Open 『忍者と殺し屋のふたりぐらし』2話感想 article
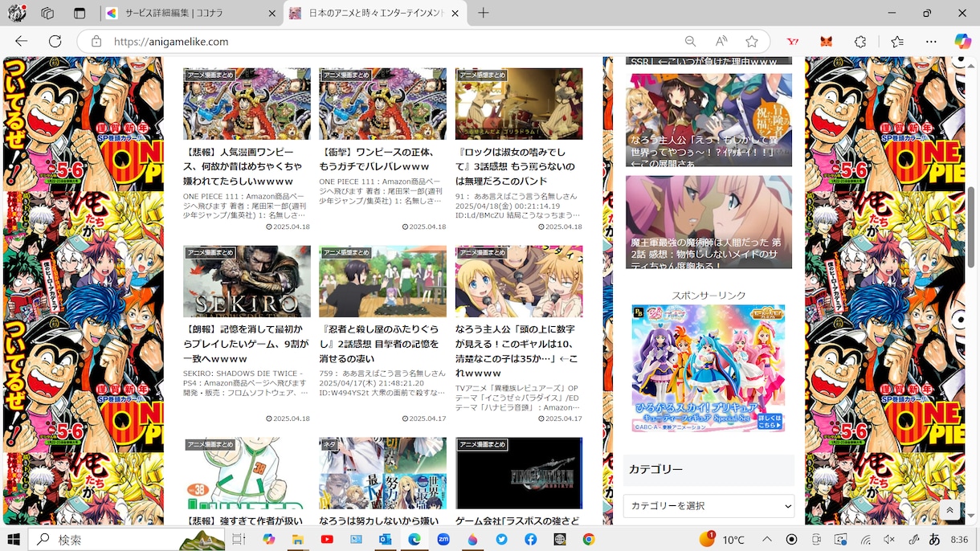Image resolution: width=980 pixels, height=551 pixels. [381, 344]
